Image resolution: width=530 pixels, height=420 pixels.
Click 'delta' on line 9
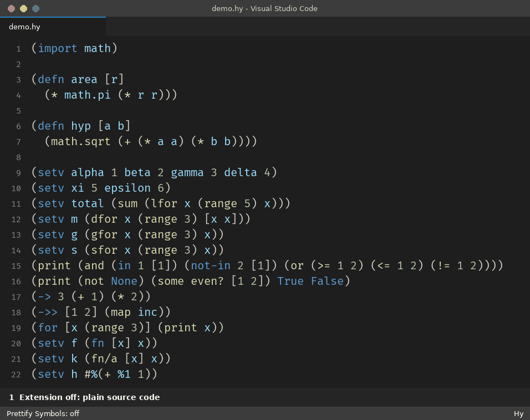(240, 173)
